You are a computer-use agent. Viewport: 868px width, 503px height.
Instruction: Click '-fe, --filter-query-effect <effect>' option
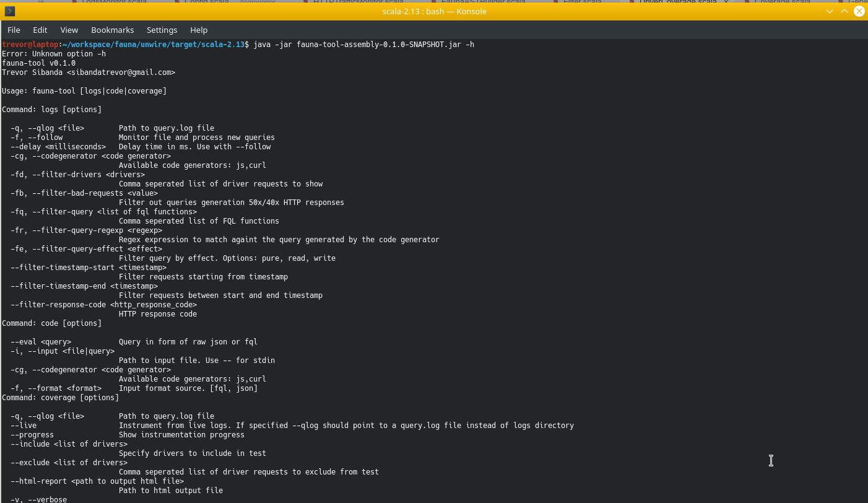coord(86,249)
